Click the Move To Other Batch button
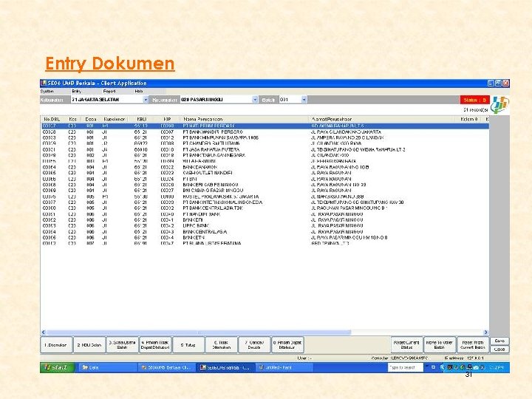532x399 pixels. pos(440,345)
